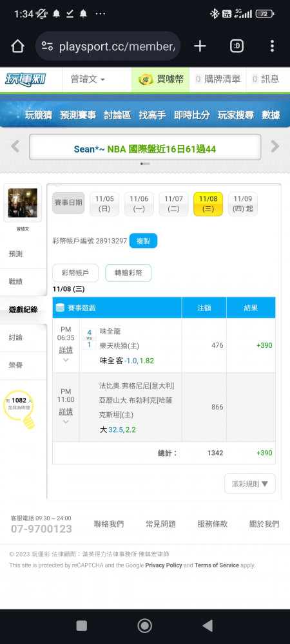Select the 11/09 (四) 起 date tab

tap(243, 204)
